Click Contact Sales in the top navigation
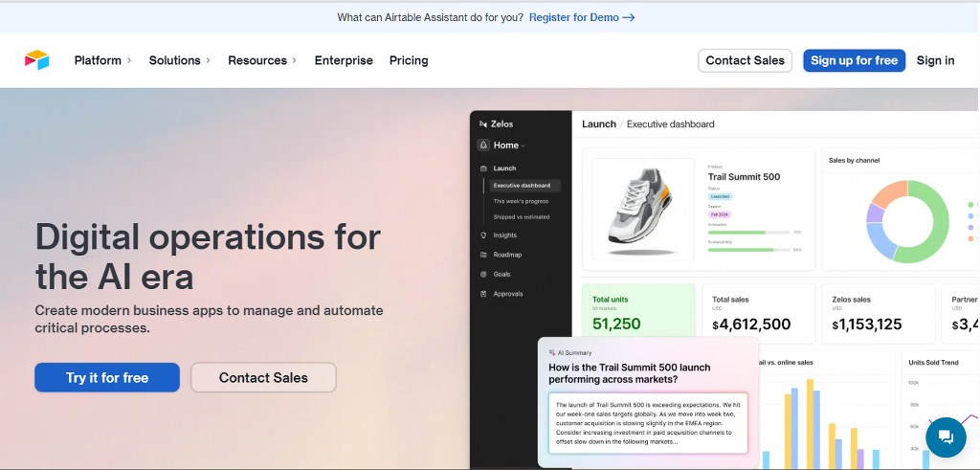The image size is (980, 470). coord(745,60)
